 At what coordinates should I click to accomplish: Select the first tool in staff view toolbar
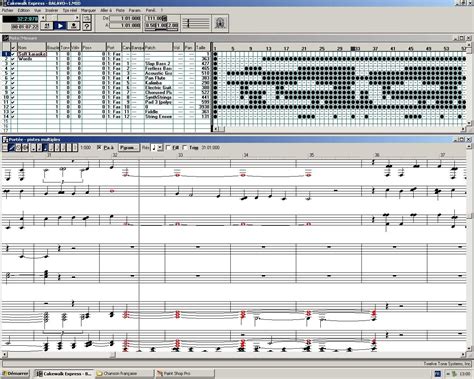click(5, 147)
